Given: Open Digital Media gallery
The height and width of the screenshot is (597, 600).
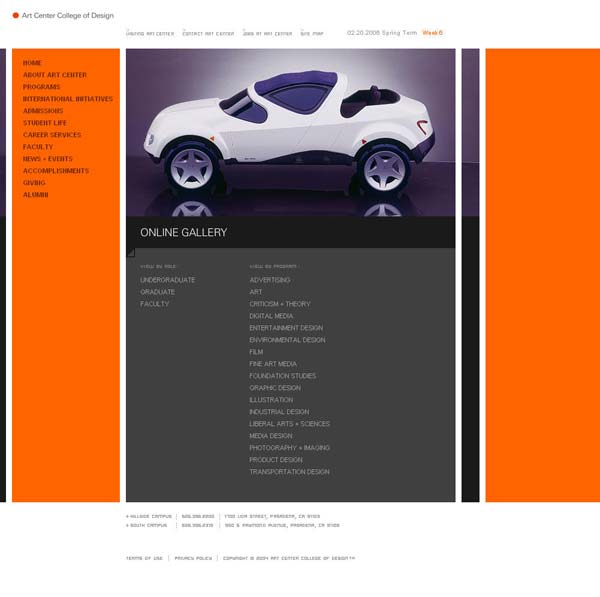Looking at the screenshot, I should coord(271,316).
